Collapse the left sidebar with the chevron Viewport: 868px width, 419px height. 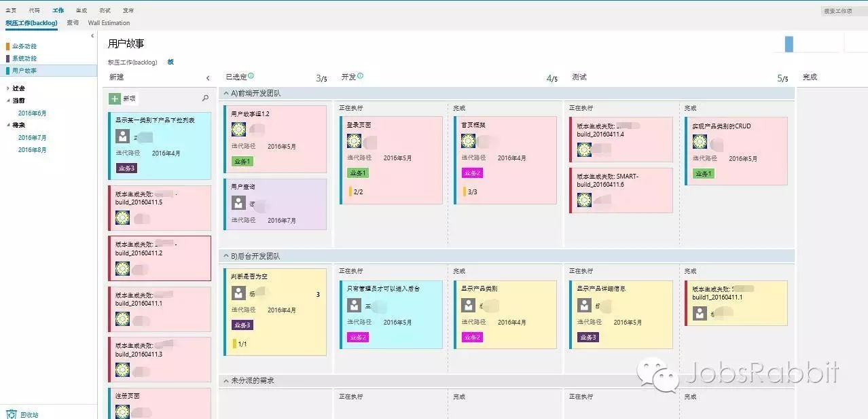point(92,36)
